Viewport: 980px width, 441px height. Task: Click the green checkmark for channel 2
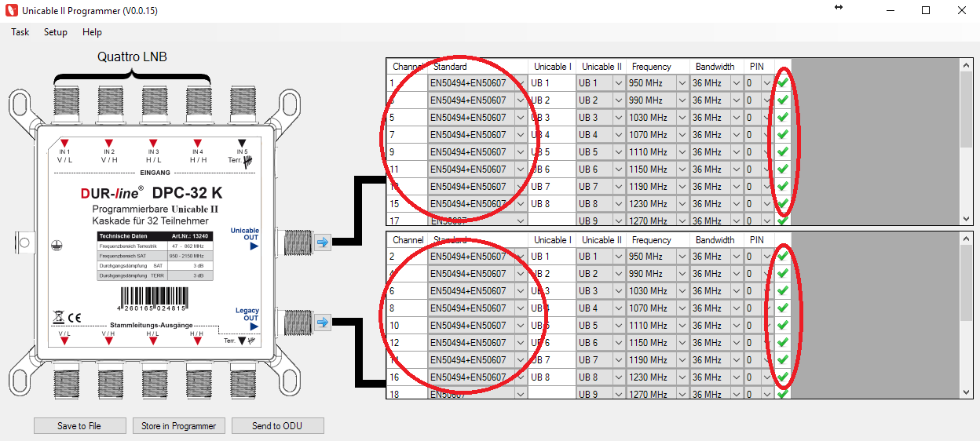point(782,257)
